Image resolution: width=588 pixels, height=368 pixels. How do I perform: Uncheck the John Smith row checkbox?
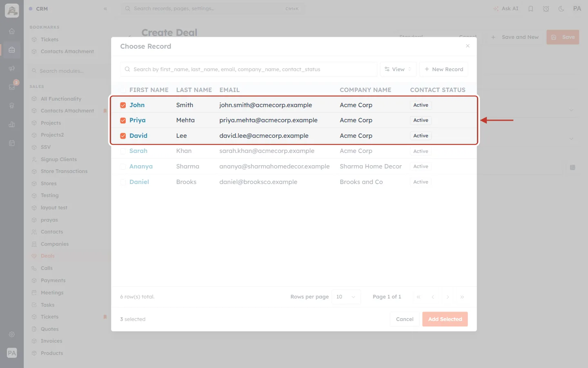coord(123,105)
